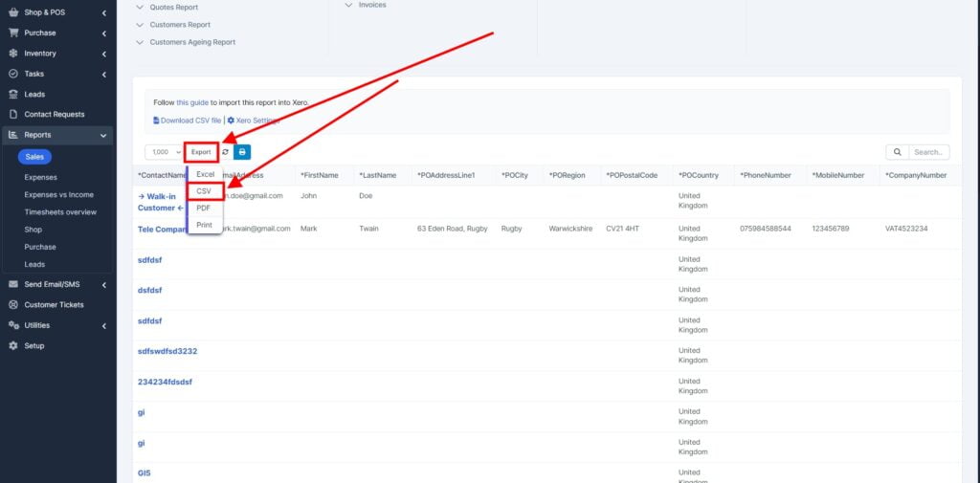Click the Customer Tickets lifebuoy icon

[x=13, y=305]
